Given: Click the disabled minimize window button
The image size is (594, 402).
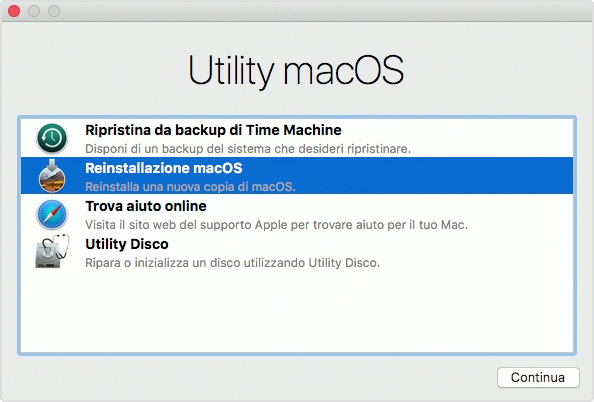Looking at the screenshot, I should point(34,11).
